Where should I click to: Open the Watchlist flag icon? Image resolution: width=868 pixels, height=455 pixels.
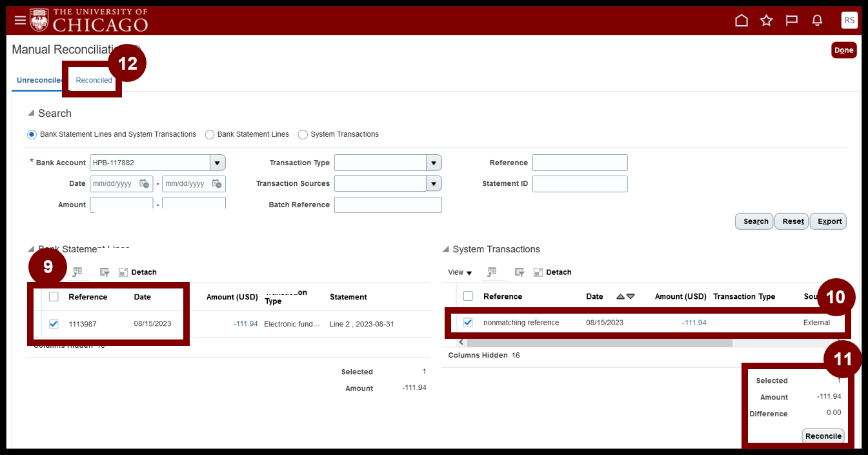pos(792,21)
